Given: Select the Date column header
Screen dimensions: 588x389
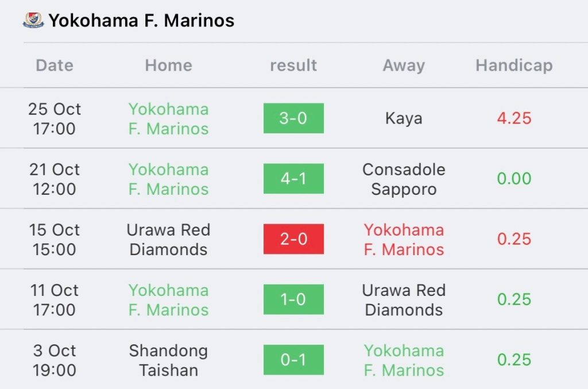Looking at the screenshot, I should 55,66.
